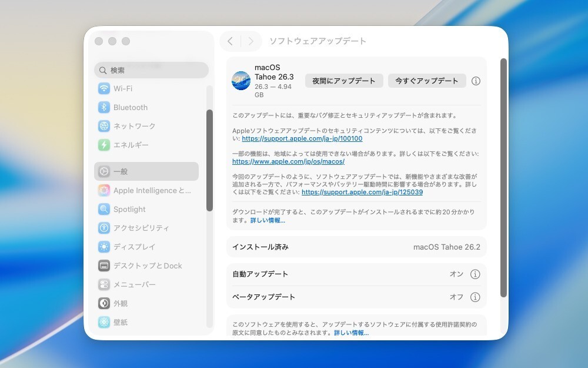Click the アクセシビリティ icon
588x368 pixels.
tap(104, 228)
